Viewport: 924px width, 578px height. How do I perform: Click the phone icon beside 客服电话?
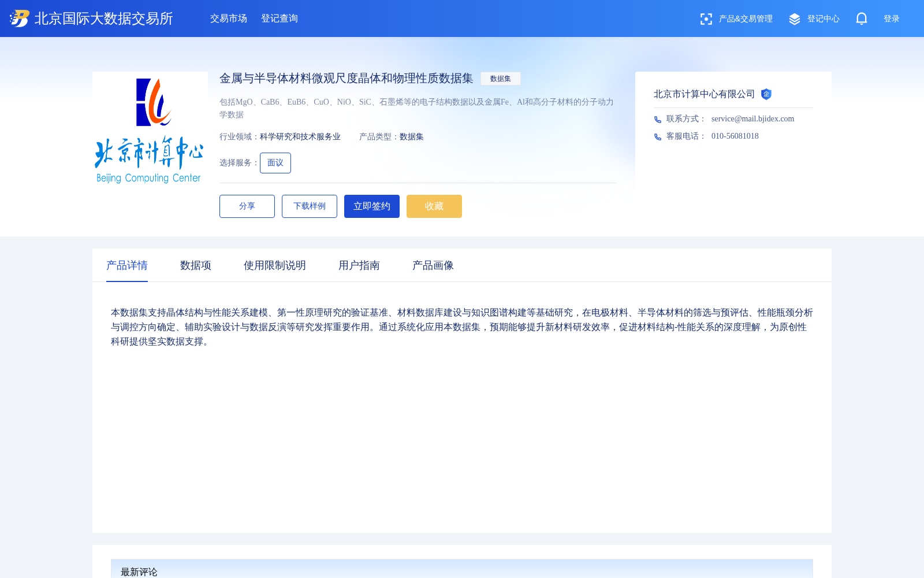(658, 137)
